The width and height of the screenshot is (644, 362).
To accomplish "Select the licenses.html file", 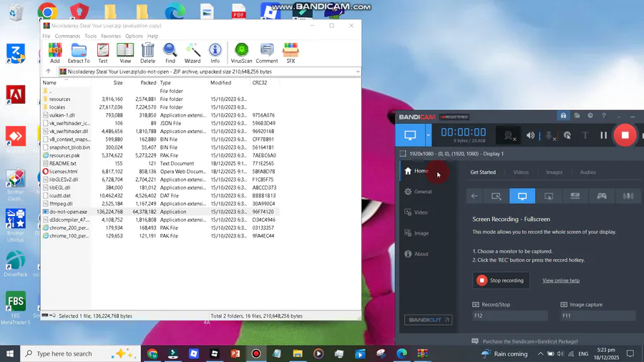I will (x=160, y=172).
